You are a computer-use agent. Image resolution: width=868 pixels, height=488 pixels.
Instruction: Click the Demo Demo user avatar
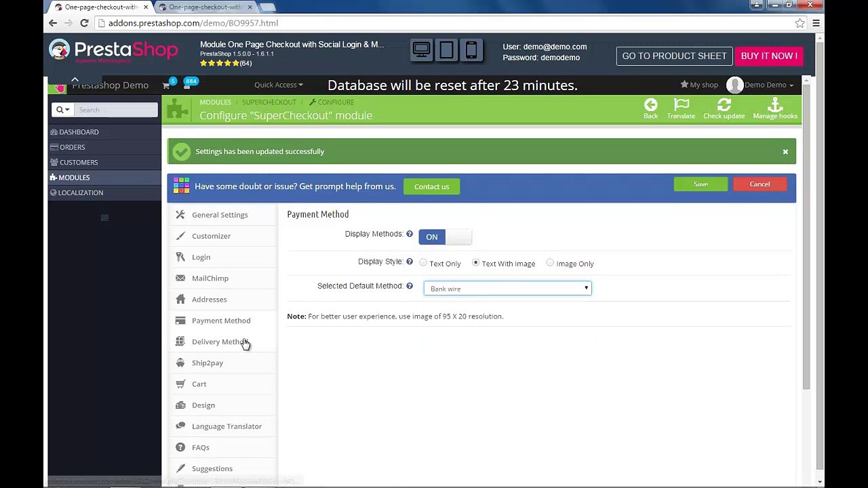734,85
